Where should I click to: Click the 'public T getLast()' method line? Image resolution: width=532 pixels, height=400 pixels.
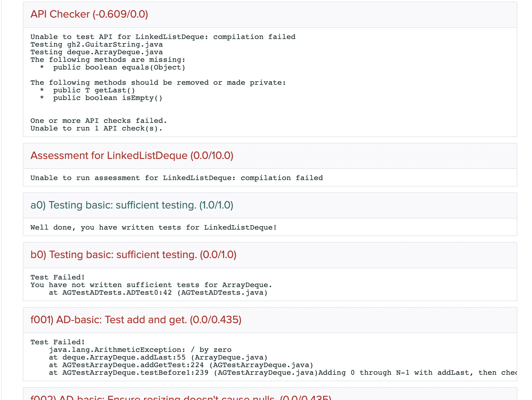[x=94, y=90]
